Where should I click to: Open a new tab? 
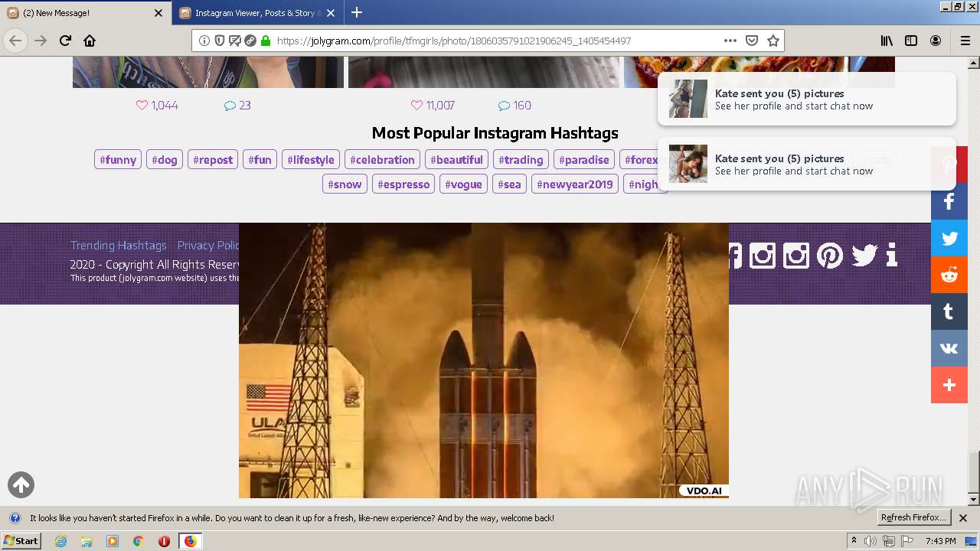(357, 12)
